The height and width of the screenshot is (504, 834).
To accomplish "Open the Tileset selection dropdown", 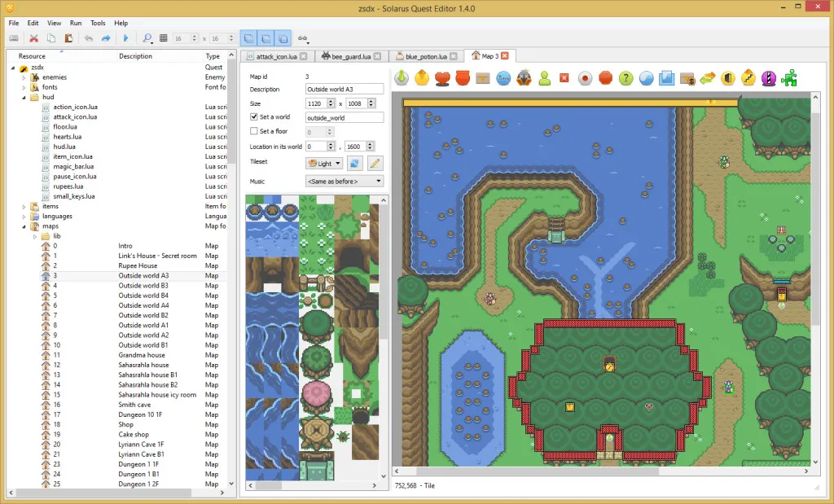I will [324, 163].
